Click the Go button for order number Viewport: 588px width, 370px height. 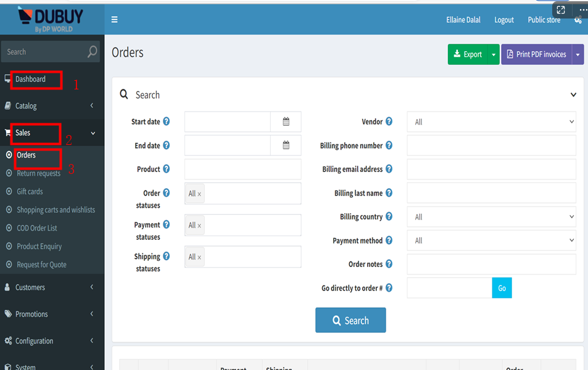[x=502, y=288]
